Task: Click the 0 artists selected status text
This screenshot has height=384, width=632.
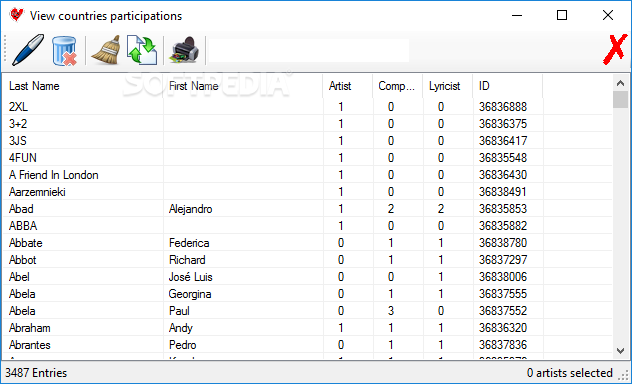Action: [x=570, y=373]
